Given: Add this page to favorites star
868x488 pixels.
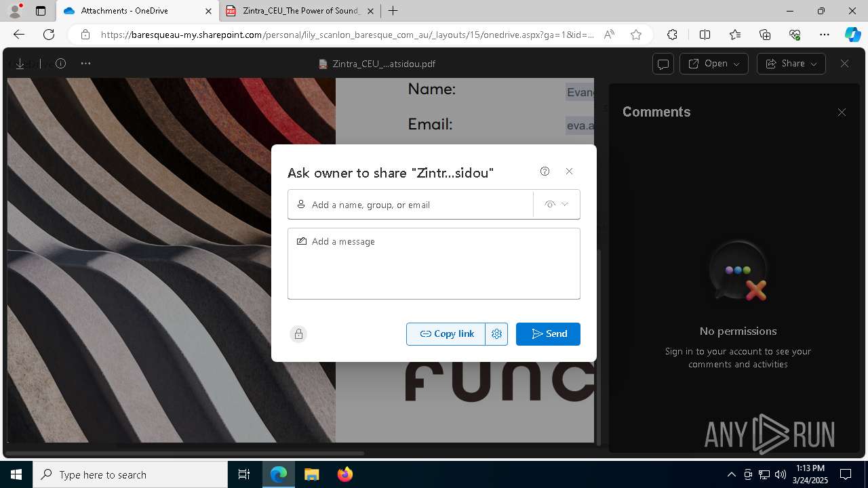Looking at the screenshot, I should point(636,35).
